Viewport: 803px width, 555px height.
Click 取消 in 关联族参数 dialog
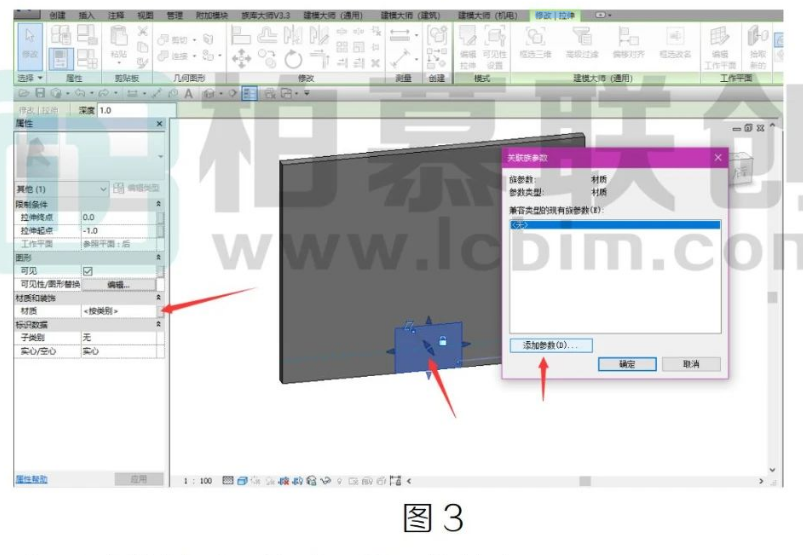coord(691,364)
